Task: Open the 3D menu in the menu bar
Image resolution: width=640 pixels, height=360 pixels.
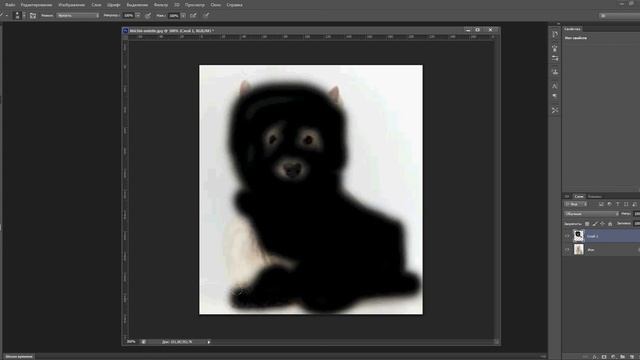Action: tap(177, 5)
